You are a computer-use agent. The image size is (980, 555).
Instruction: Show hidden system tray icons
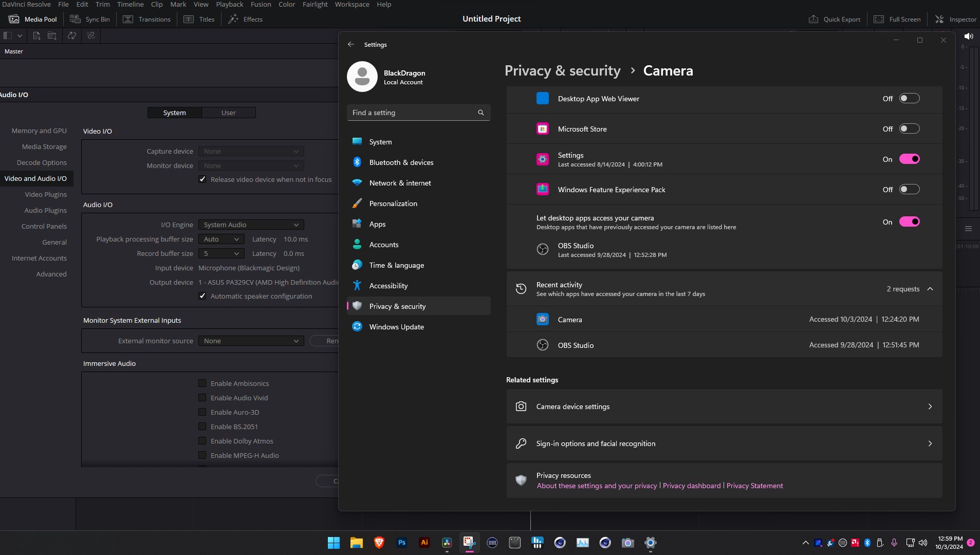(x=805, y=543)
